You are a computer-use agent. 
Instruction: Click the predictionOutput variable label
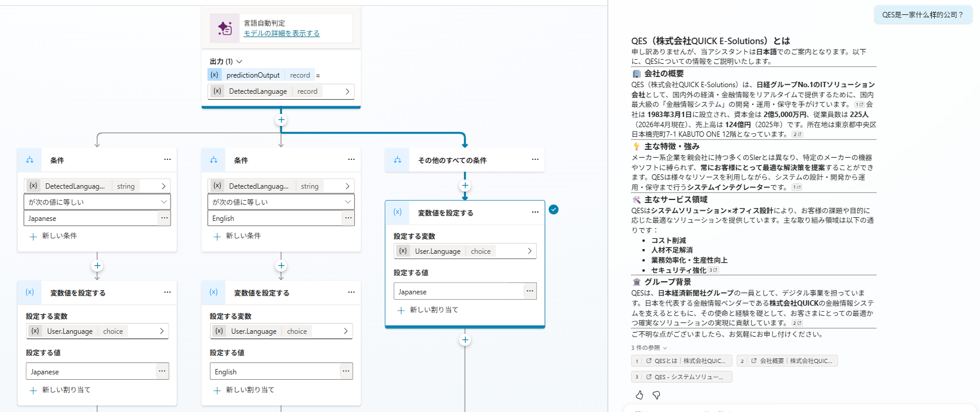tap(253, 75)
